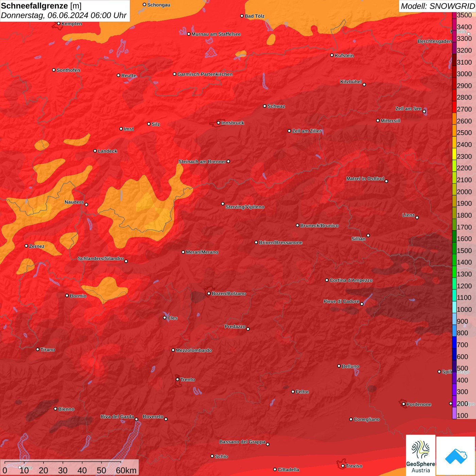Select the 2300 m yellow legend swatch
The image size is (476, 476).
454,154
